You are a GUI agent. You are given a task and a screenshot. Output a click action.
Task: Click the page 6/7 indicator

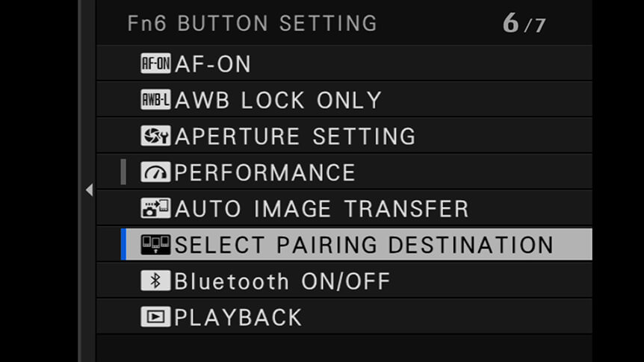(x=524, y=23)
